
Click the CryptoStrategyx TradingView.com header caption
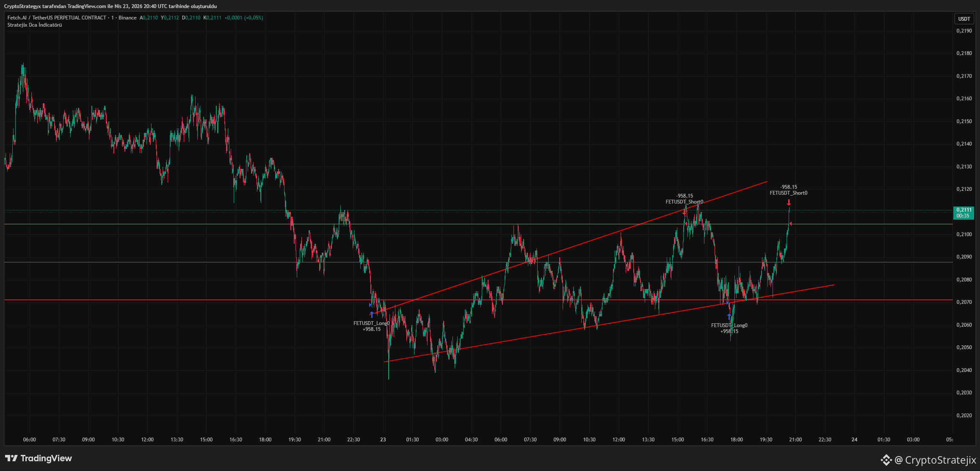(x=110, y=6)
